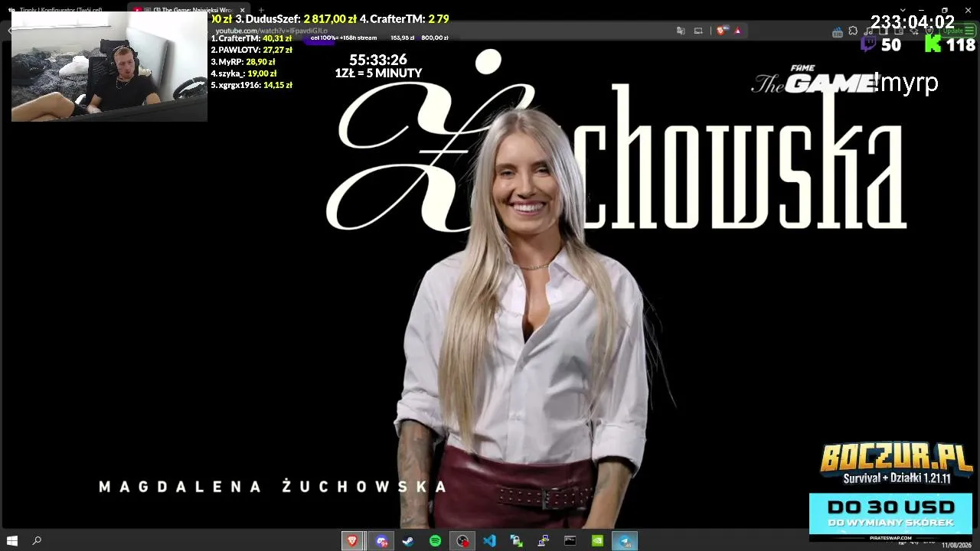Close the YouTube 'The Game' tab
This screenshot has width=980, height=551.
[242, 10]
